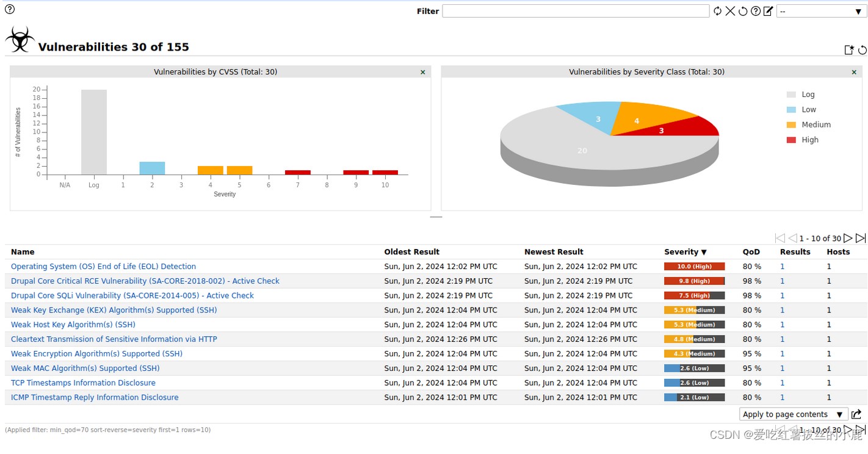This screenshot has width=868, height=454.
Task: Remove the filter with the X icon
Action: click(x=730, y=11)
